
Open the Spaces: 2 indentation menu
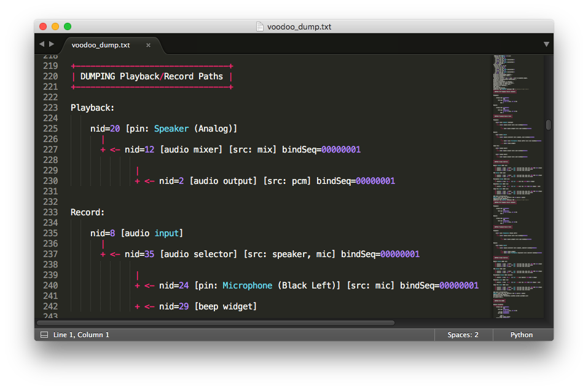[463, 335]
